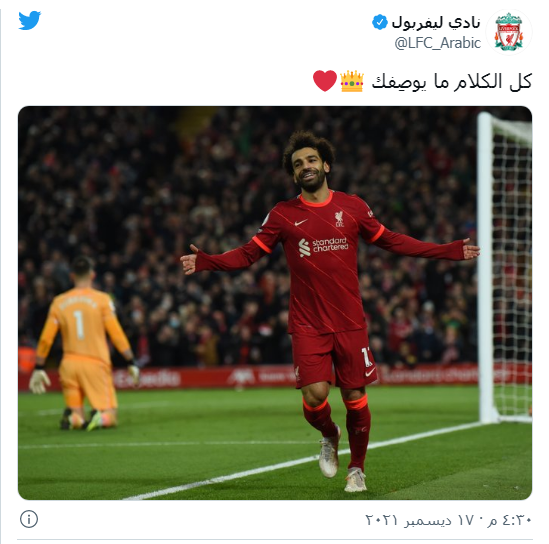Click the LFC crest on the jersey

339,219
